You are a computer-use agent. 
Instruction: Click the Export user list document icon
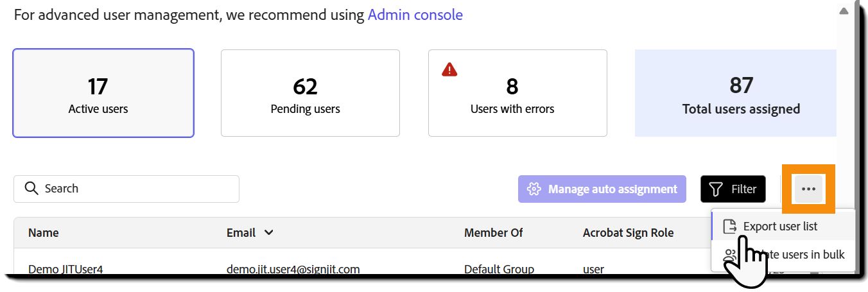(x=729, y=226)
